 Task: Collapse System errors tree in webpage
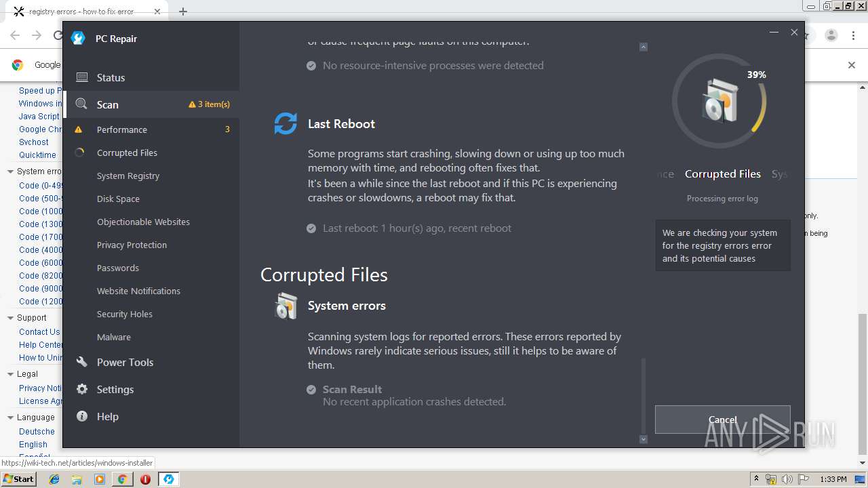pyautogui.click(x=10, y=171)
